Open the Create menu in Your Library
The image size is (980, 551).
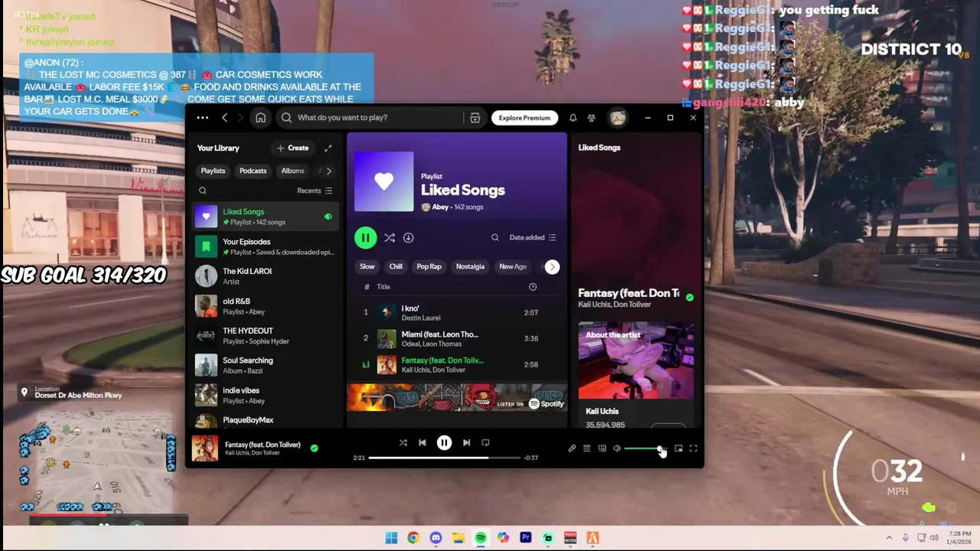click(x=293, y=148)
